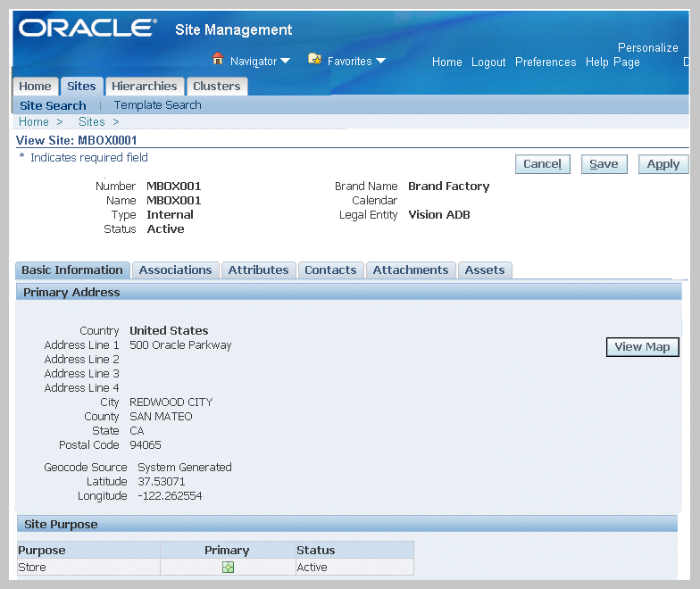Click the Status column header
This screenshot has width=700, height=589.
354,550
